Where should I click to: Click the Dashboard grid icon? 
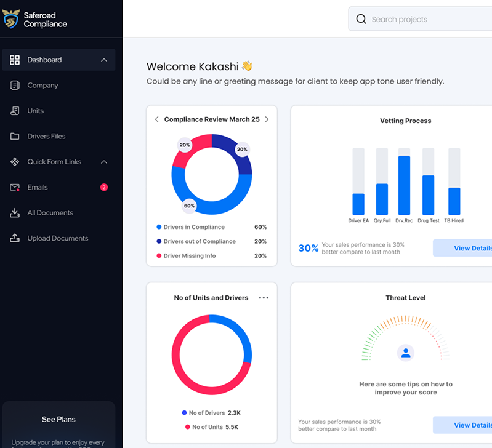tap(15, 60)
